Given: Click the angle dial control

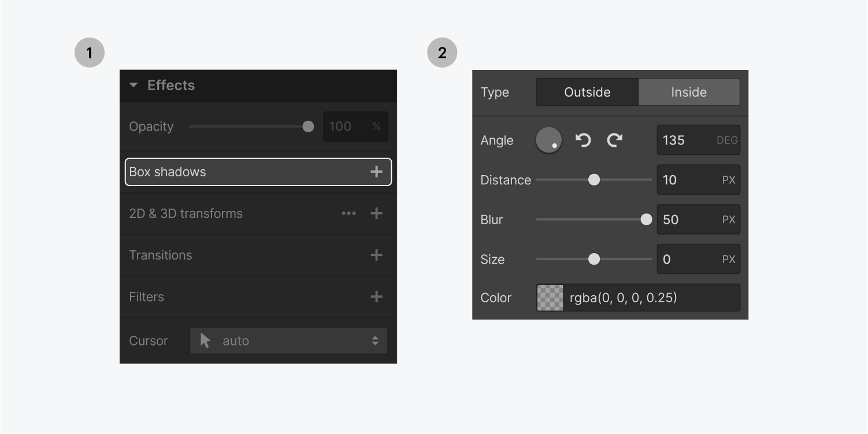Looking at the screenshot, I should click(548, 140).
